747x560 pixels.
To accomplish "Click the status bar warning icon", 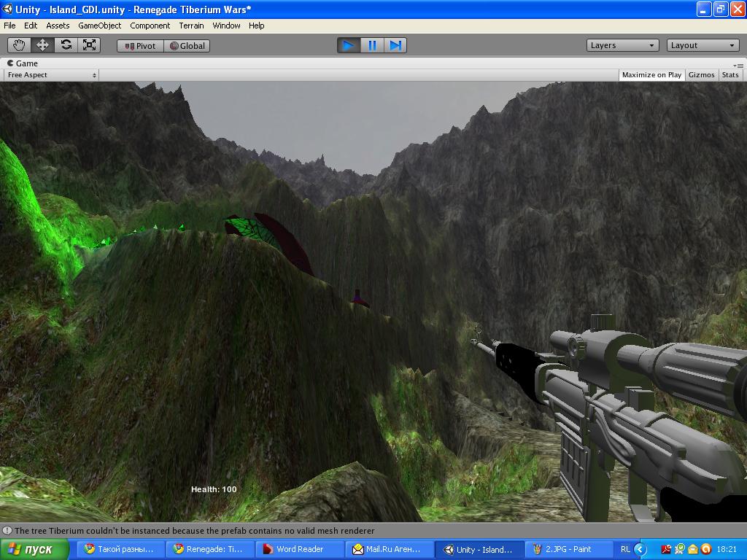I will coord(7,531).
